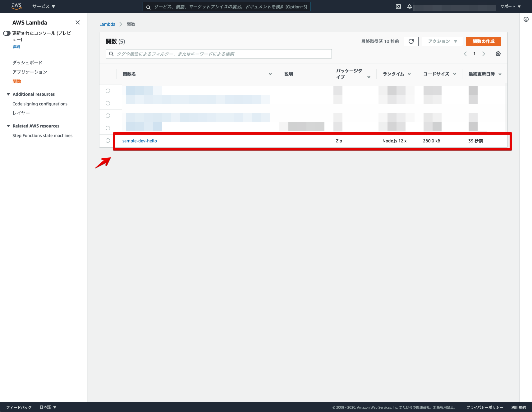Screen dimensions: 532x412
Task: Select the sample-dev-hello row radio button
Action: point(108,141)
